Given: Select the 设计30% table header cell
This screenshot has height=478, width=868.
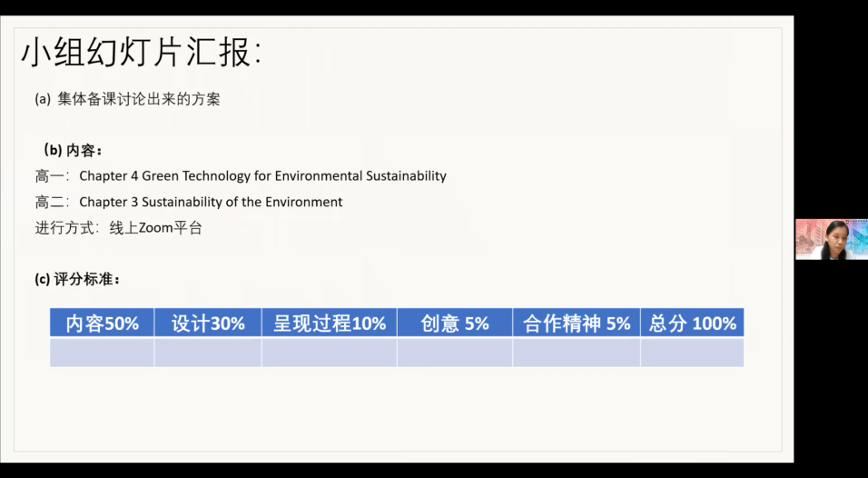Looking at the screenshot, I should pos(208,323).
